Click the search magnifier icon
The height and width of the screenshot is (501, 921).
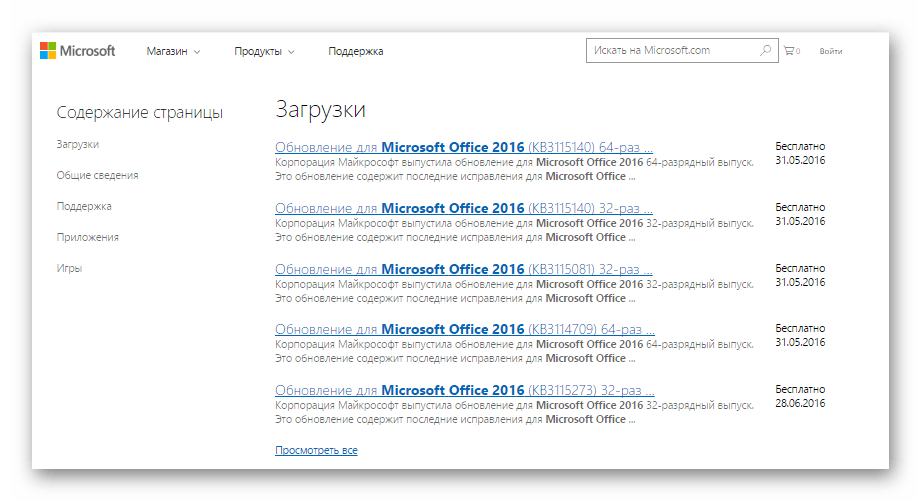765,50
